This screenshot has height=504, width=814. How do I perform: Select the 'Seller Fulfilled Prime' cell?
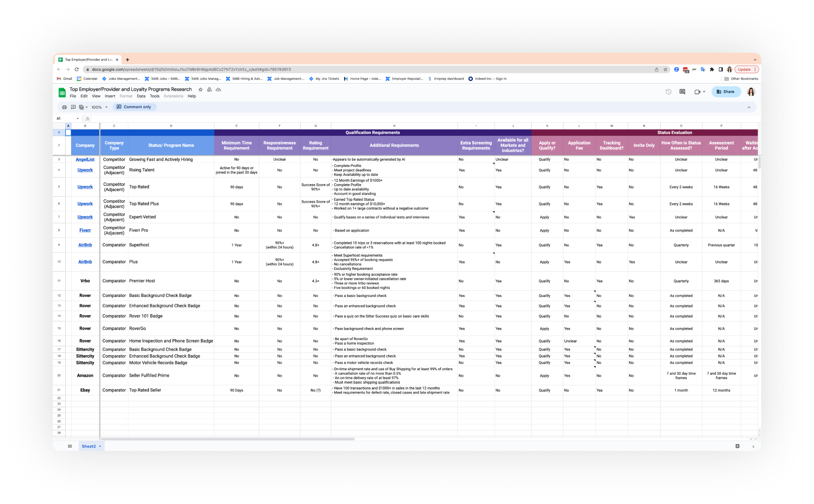pos(171,376)
